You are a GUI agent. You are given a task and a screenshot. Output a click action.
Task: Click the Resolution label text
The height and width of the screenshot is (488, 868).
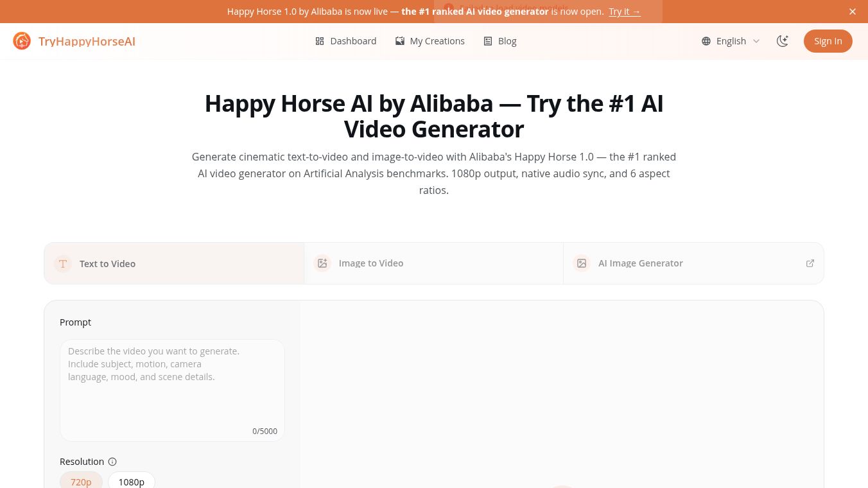[x=82, y=462]
